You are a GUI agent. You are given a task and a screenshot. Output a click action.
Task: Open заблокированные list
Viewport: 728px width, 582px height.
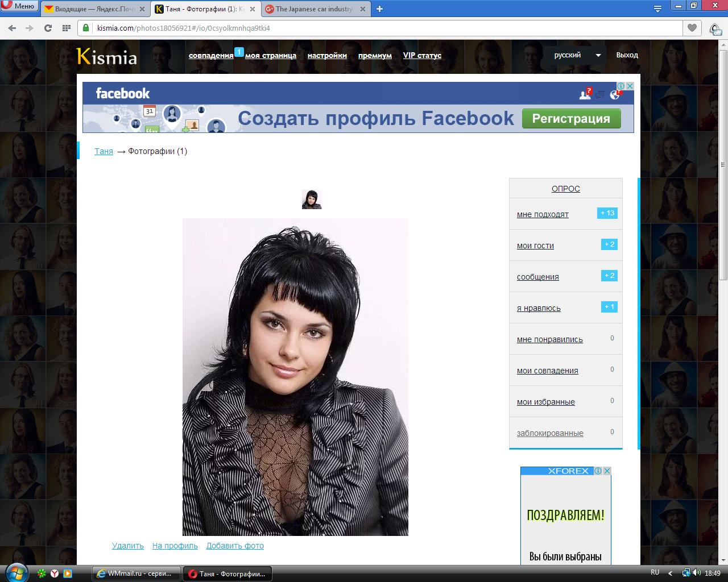coord(550,433)
